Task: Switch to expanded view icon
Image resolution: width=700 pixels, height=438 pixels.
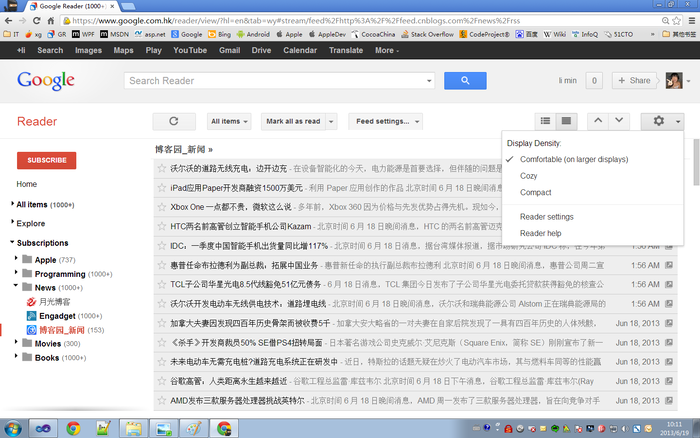Action: point(566,121)
